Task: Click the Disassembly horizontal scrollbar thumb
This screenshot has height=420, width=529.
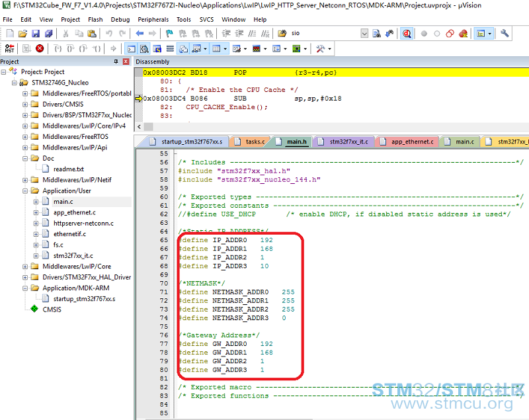Action: [x=148, y=127]
